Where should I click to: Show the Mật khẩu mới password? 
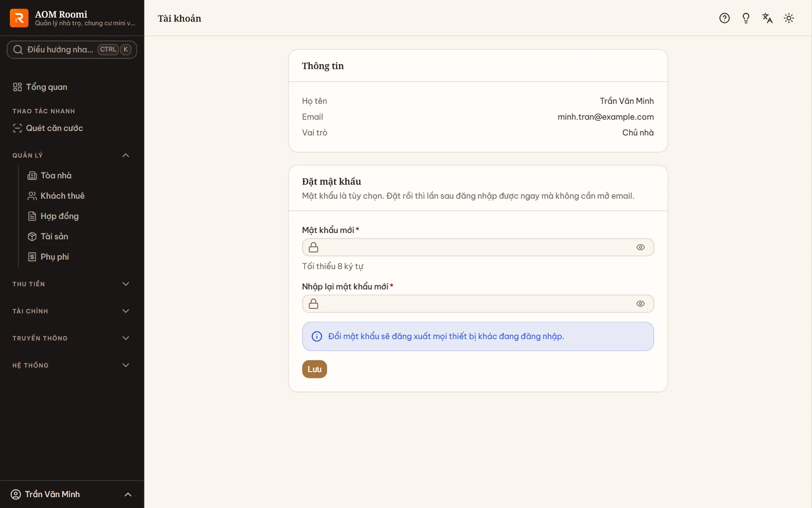[641, 247]
